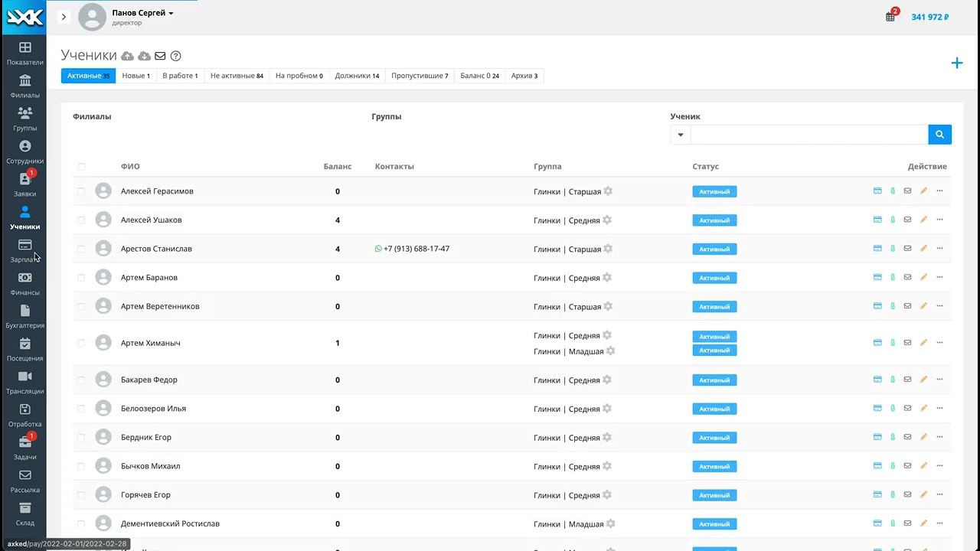Open Задачи sidebar section
Screen dimensions: 980x551
click(24, 448)
